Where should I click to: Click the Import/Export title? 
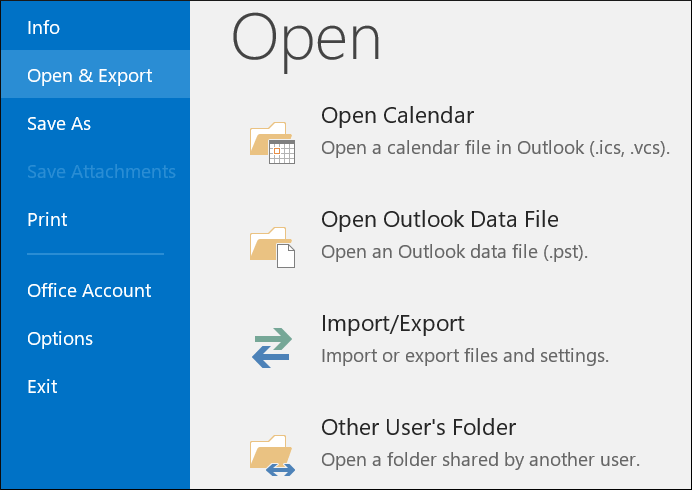pos(393,324)
